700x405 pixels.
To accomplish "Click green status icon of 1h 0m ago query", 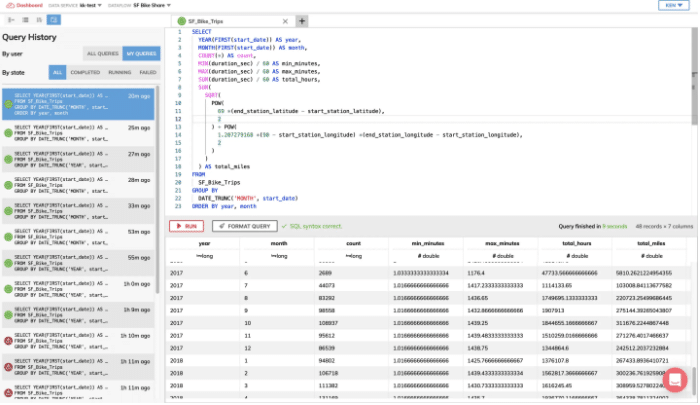I will [8, 289].
